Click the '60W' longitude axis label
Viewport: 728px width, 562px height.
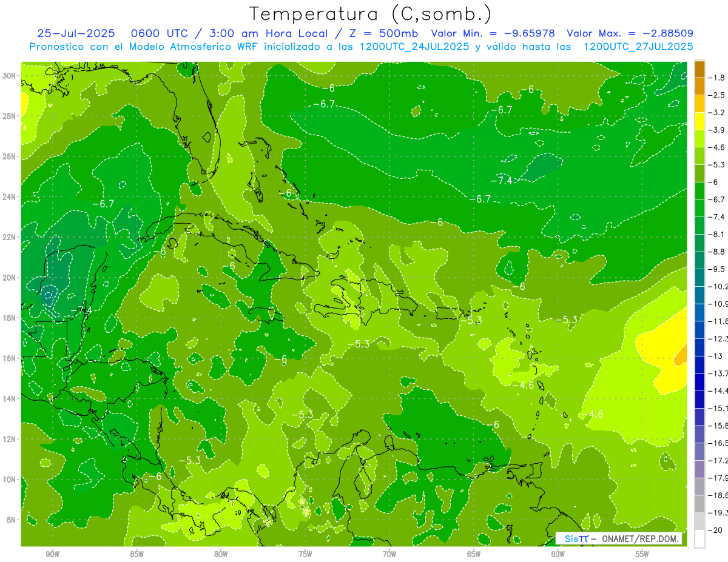(x=558, y=554)
